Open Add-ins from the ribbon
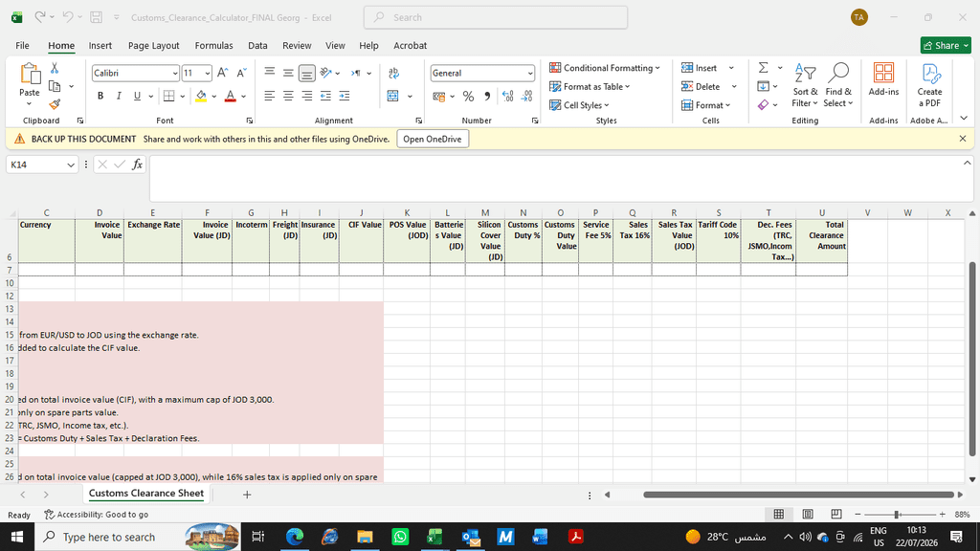 click(x=883, y=80)
